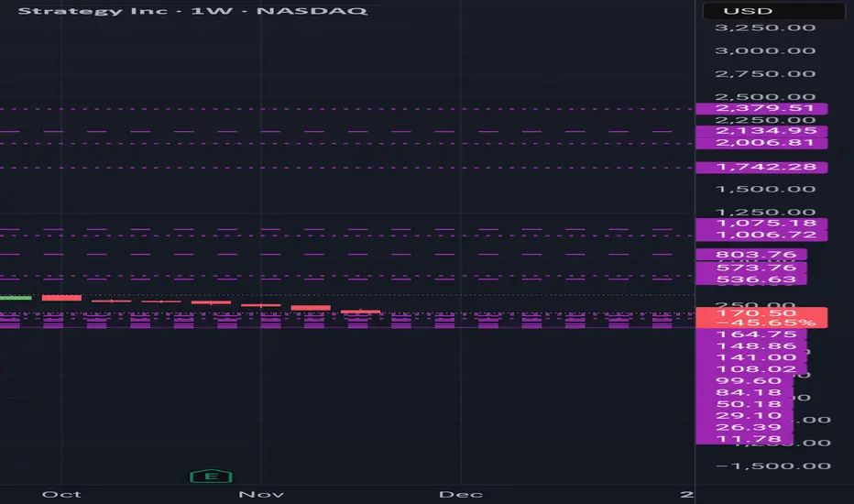Screen dimensions: 854x504
Task: Click the 803.76 price level label
Action: coord(750,255)
